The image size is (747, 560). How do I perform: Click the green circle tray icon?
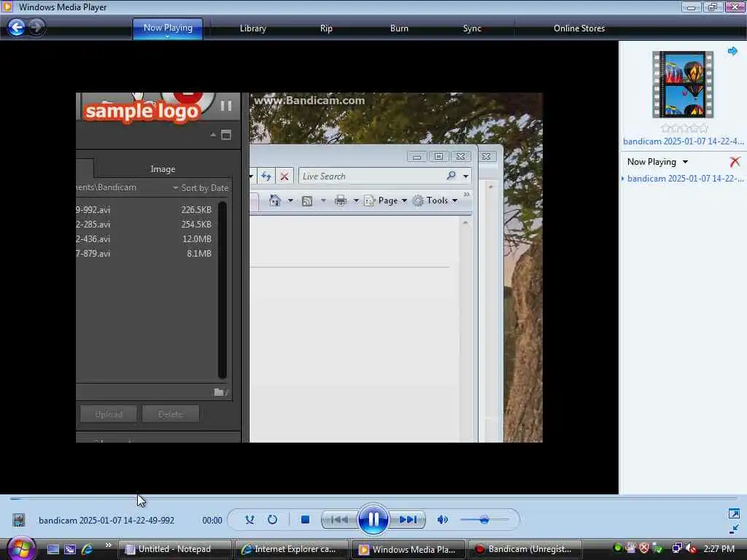point(617,548)
